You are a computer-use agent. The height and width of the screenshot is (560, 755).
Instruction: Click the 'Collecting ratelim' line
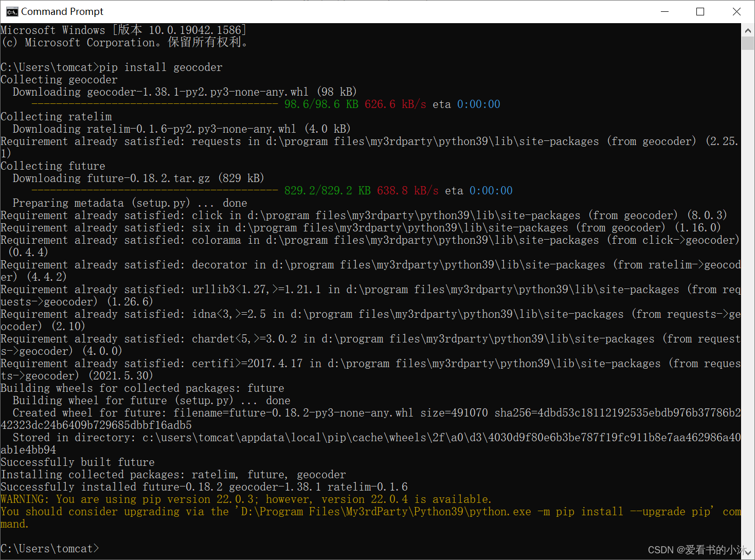click(56, 117)
